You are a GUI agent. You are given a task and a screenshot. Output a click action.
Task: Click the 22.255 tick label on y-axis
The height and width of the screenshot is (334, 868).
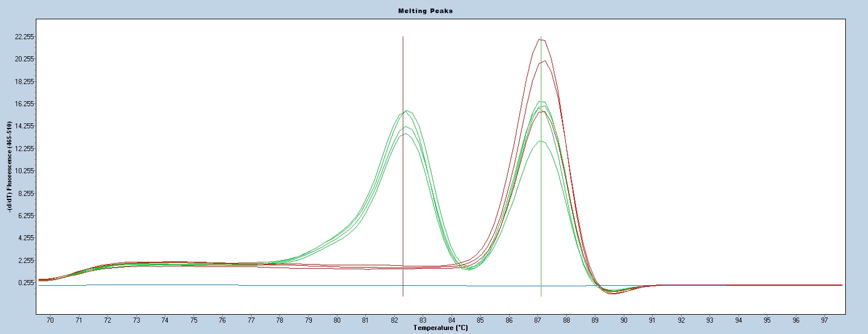coord(24,37)
